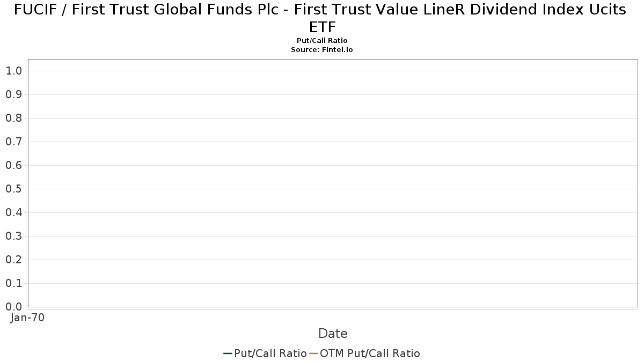Click the 0.8 y-axis tick label
The width and height of the screenshot is (644, 362).
pyautogui.click(x=13, y=118)
